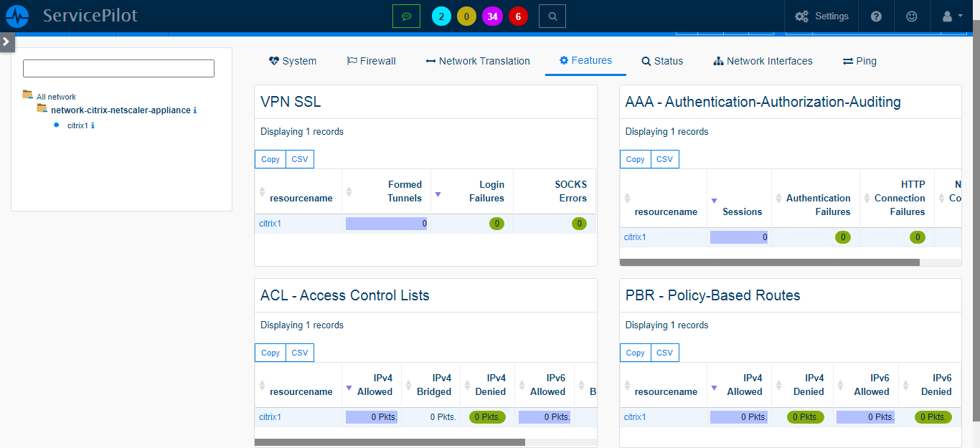
Task: Switch to the Firewall tab
Action: tap(371, 61)
